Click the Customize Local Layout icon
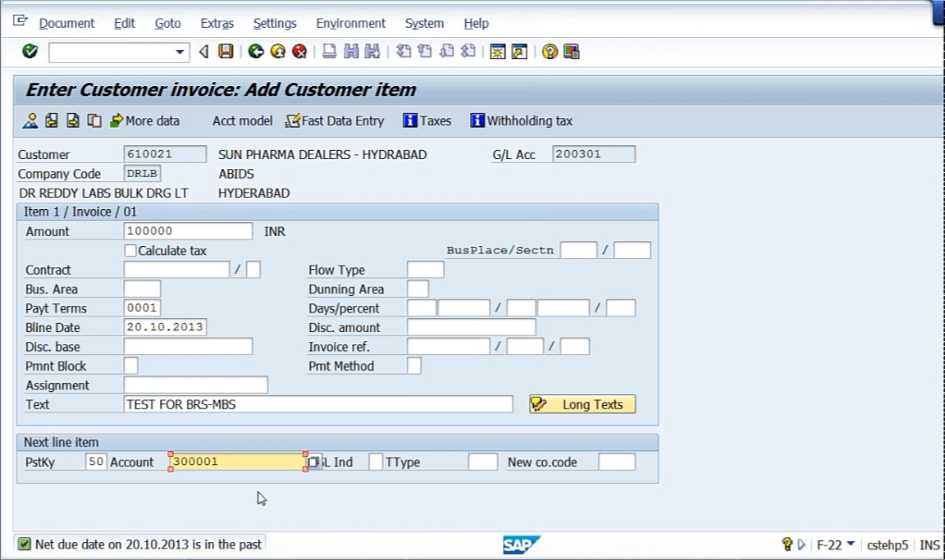 coord(571,52)
